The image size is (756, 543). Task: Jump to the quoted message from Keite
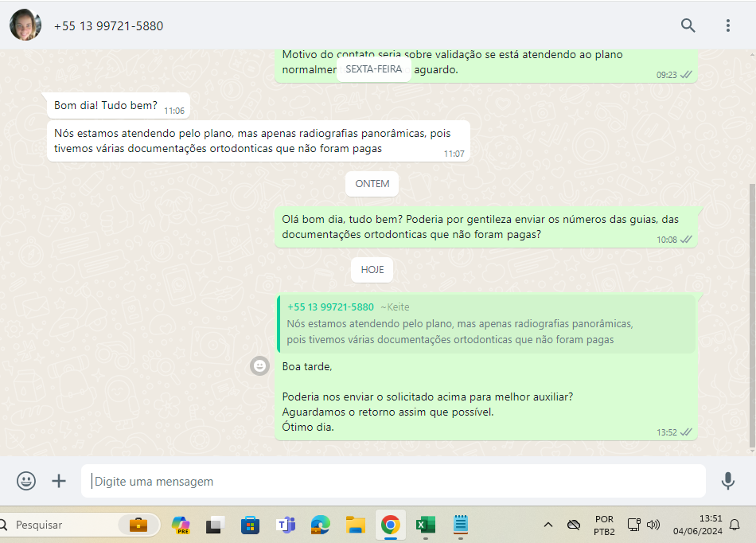tap(487, 324)
